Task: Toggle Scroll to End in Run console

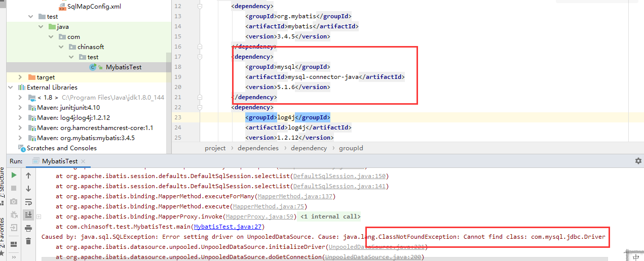Action: coord(28,214)
